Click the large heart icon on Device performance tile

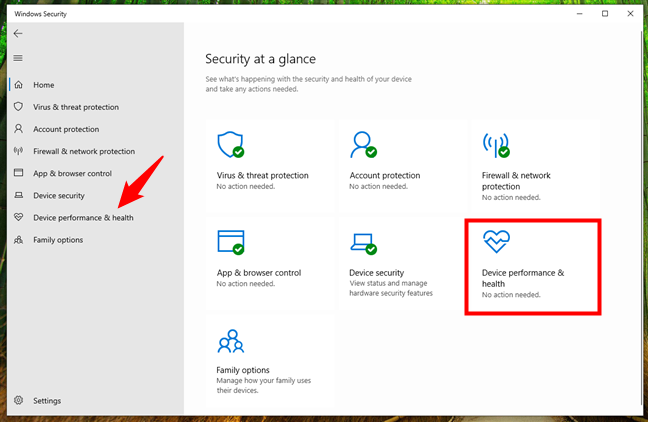click(496, 241)
